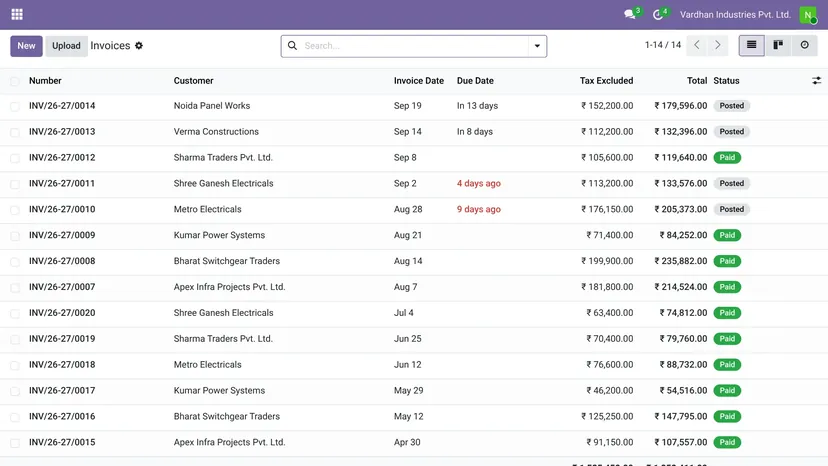Screen dimensions: 828x466
Task: Go to previous page of records
Action: (697, 45)
